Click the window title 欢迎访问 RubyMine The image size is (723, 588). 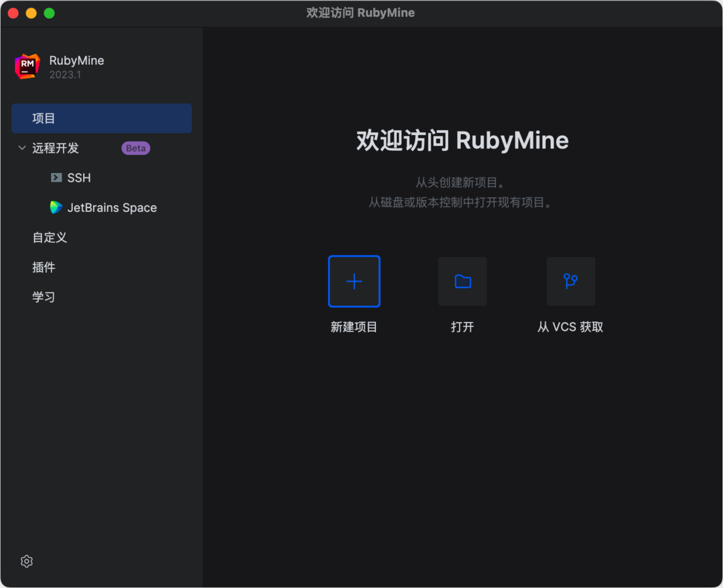pos(361,13)
